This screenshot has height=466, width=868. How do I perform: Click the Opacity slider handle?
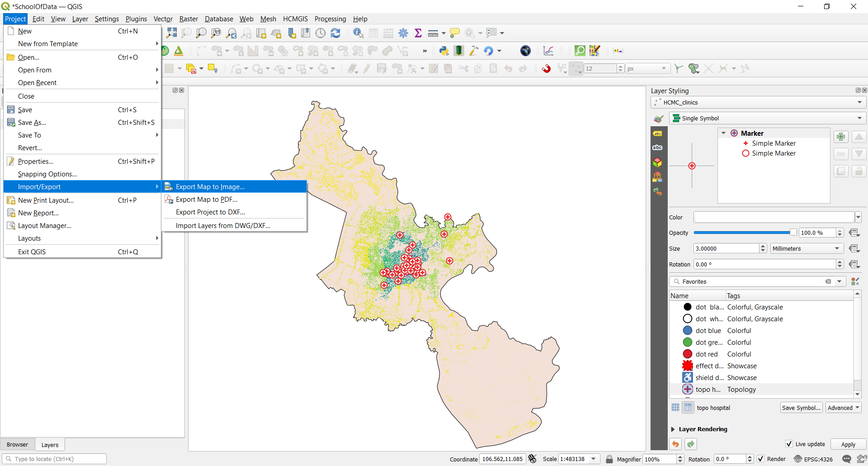[x=793, y=233]
